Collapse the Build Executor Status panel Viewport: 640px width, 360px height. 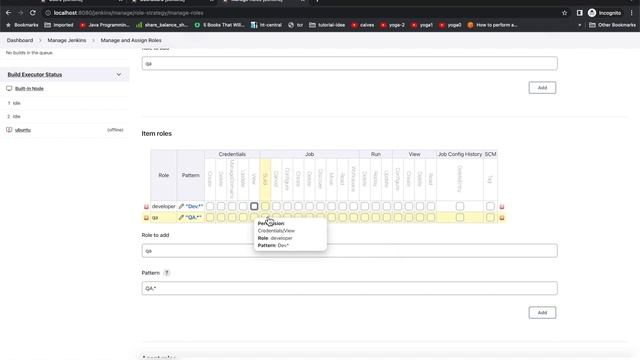coord(119,75)
